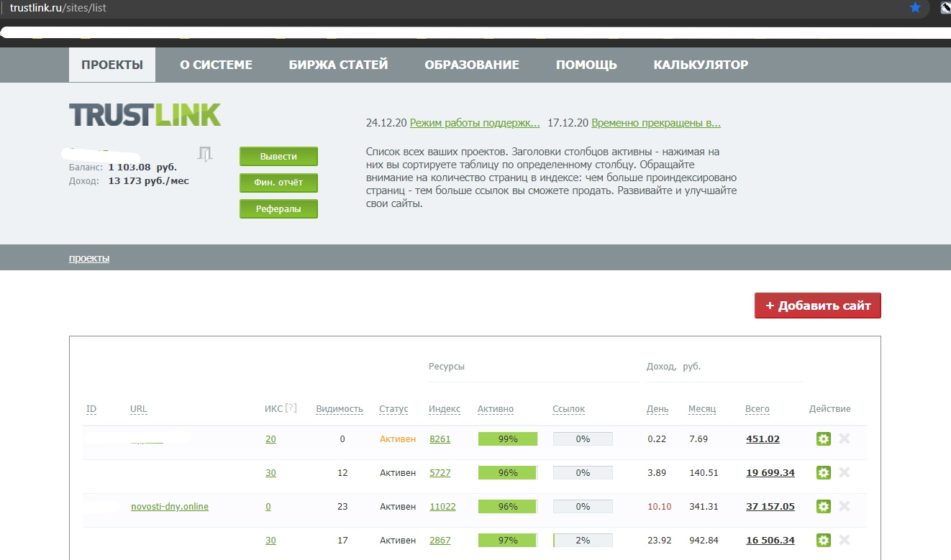Image resolution: width=951 pixels, height=560 pixels.
Task: Open settings gear for the 16 506.34 row
Action: 824,540
